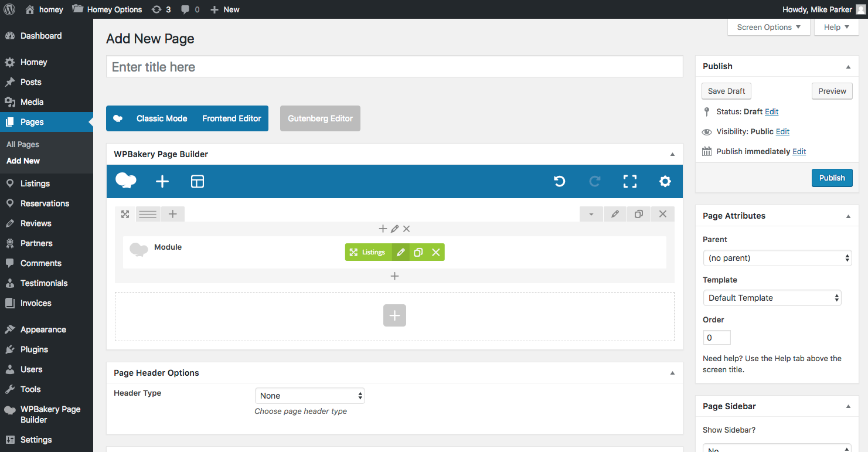This screenshot has width=868, height=452.
Task: Toggle fullscreen mode icon
Action: pyautogui.click(x=630, y=182)
